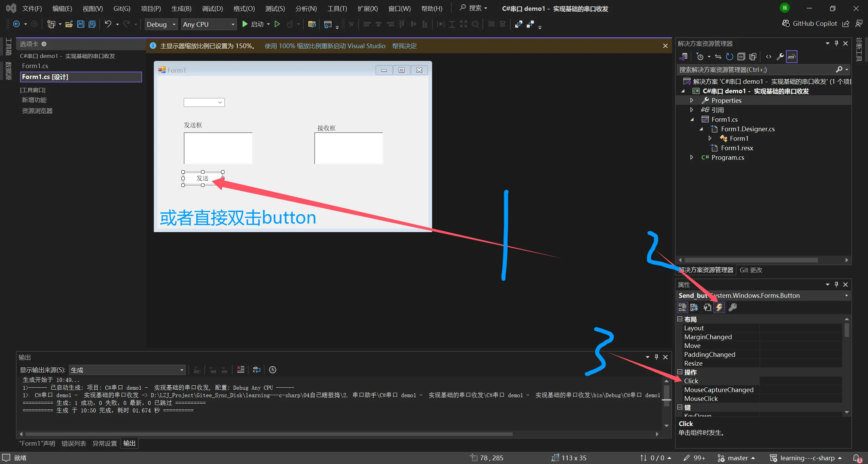The image size is (868, 464).
Task: Open GitHub Copilot in the top bar
Action: (809, 23)
